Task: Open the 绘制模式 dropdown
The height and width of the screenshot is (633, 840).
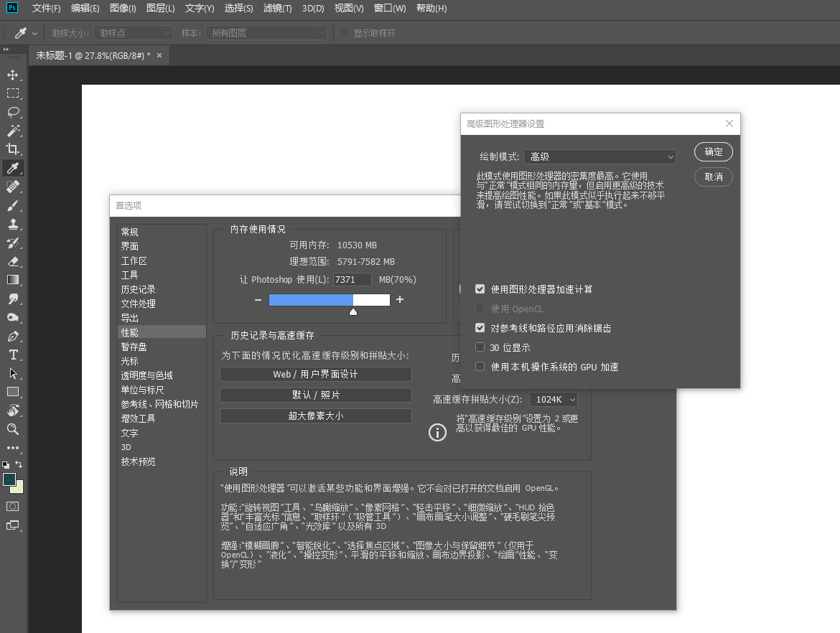Action: tap(599, 156)
